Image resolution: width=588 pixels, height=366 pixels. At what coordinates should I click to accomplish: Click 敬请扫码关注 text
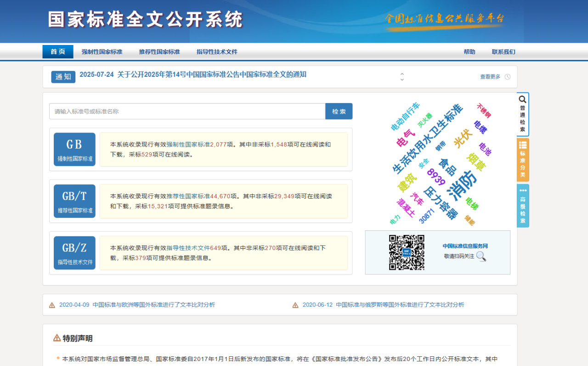tap(459, 256)
